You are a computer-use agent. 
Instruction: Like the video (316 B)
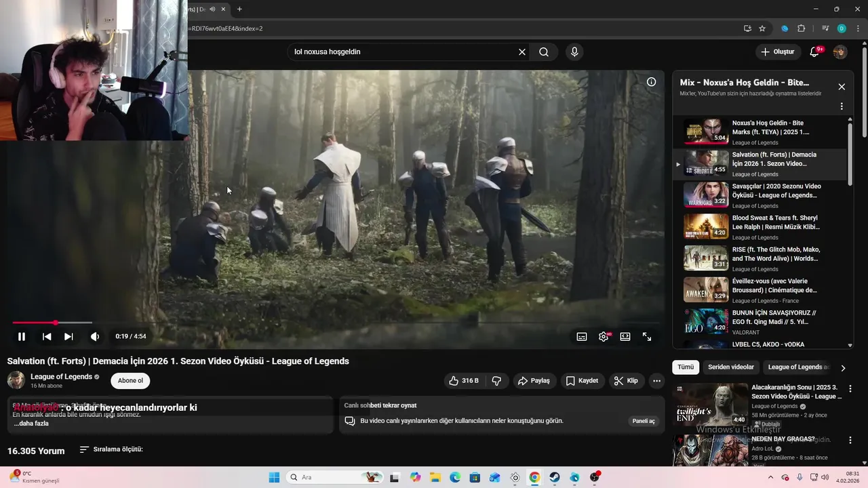click(x=465, y=381)
